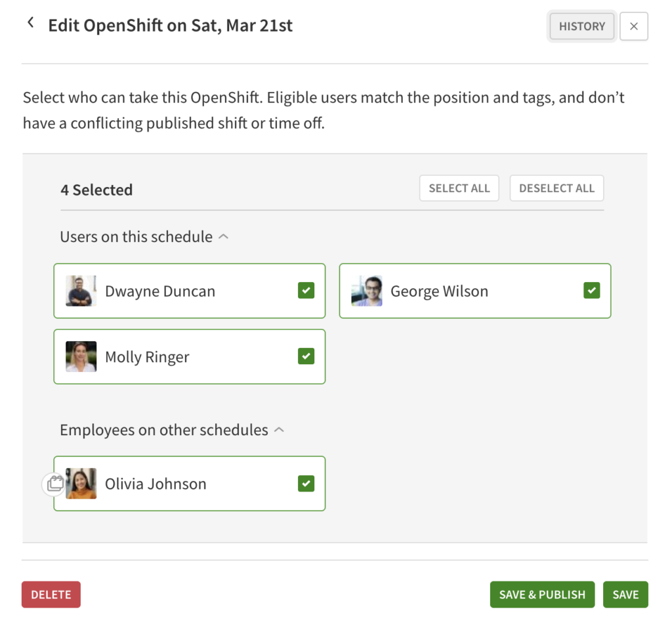Click Olivia Johnson's profile photo
The image size is (672, 630).
tap(81, 484)
